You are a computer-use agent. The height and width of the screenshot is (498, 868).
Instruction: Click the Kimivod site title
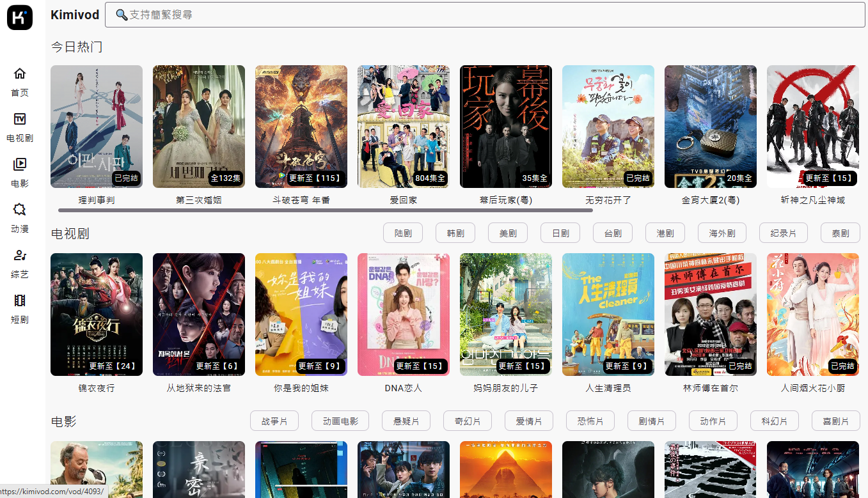(74, 15)
